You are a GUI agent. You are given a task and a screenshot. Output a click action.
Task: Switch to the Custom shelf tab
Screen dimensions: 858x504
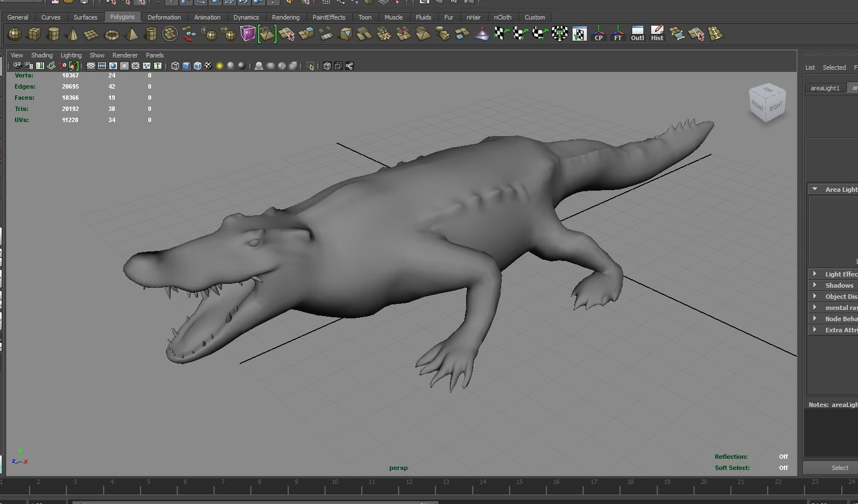(535, 17)
